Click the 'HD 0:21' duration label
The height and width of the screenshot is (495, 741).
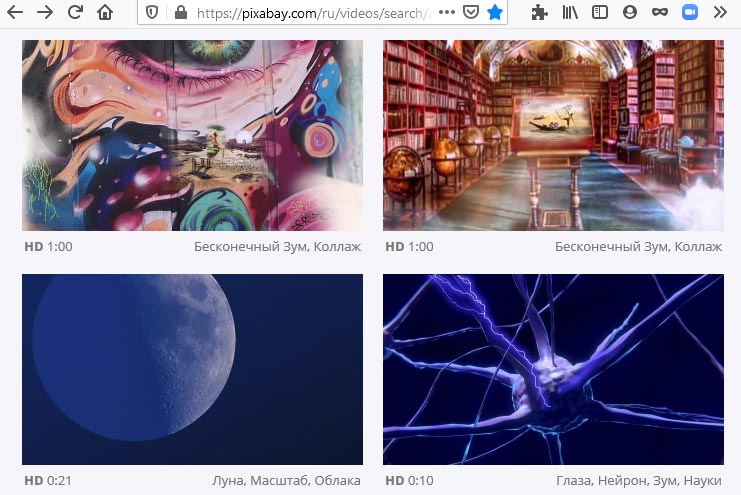48,481
